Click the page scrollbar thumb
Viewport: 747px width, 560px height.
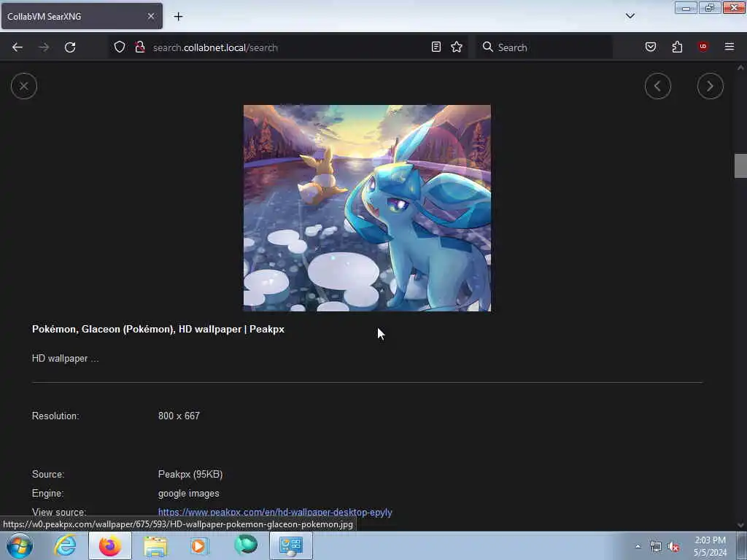(740, 166)
